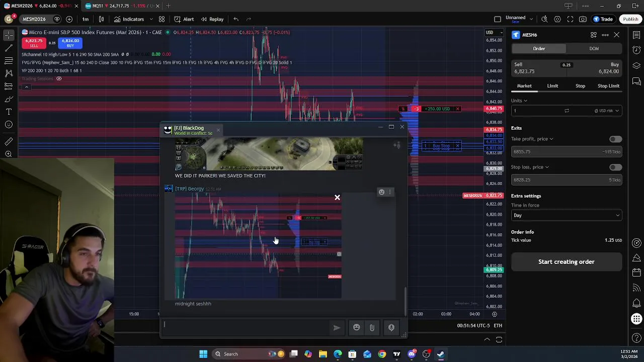Select the trend line drawing tool
The image size is (644, 362).
9,48
